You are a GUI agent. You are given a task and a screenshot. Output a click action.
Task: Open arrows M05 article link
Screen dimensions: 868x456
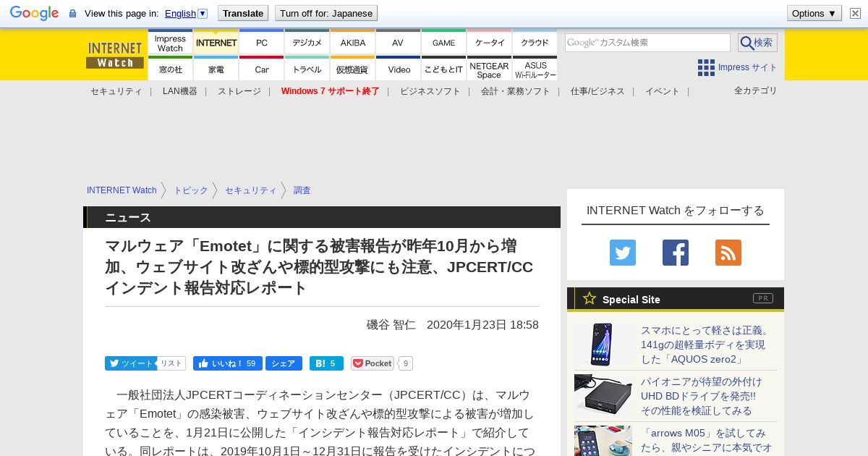(706, 441)
